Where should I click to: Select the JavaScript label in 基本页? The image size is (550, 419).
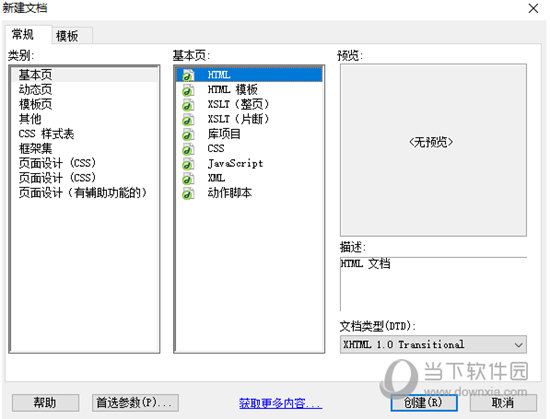coord(235,163)
